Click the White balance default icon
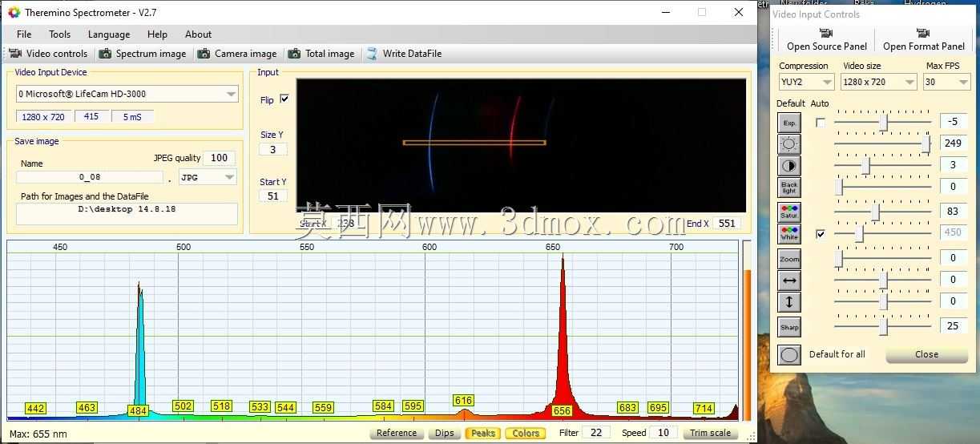The width and height of the screenshot is (980, 444). 789,234
